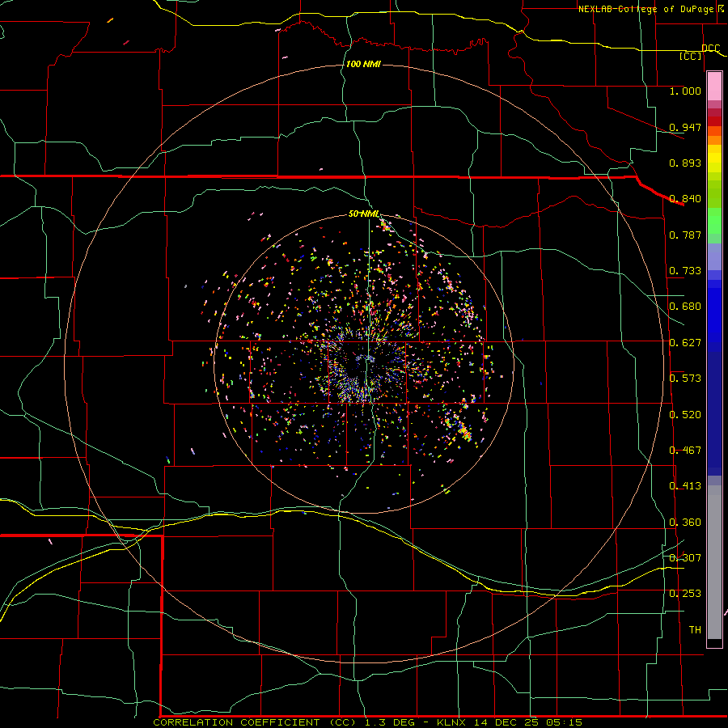Viewport: 728px width, 728px height.
Task: Click the DCC label near top right
Action: [710, 49]
